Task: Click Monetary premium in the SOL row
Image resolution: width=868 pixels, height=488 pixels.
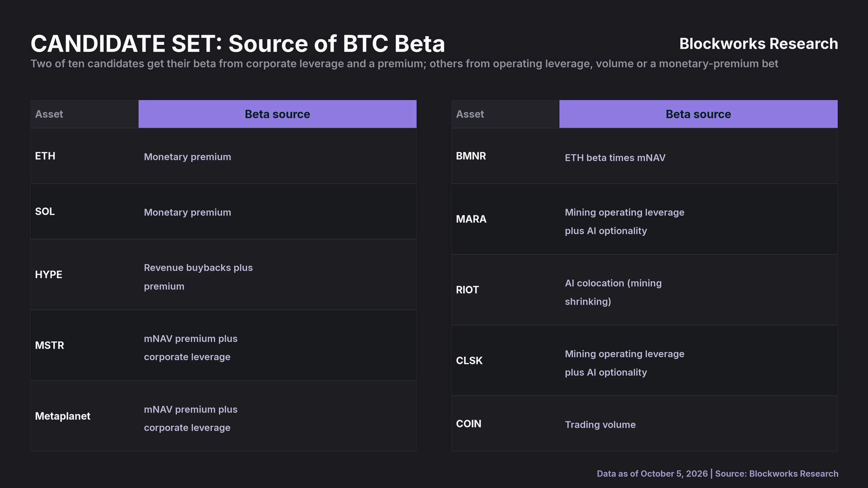Action: click(188, 212)
